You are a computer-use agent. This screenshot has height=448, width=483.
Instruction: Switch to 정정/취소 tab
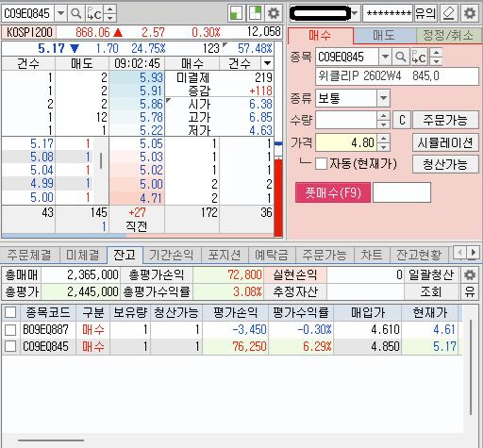(x=448, y=36)
